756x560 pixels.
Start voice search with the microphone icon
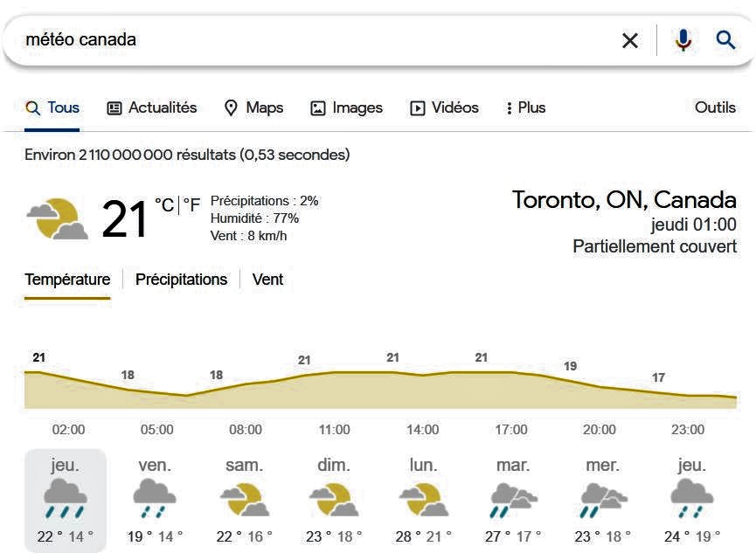[x=683, y=40]
